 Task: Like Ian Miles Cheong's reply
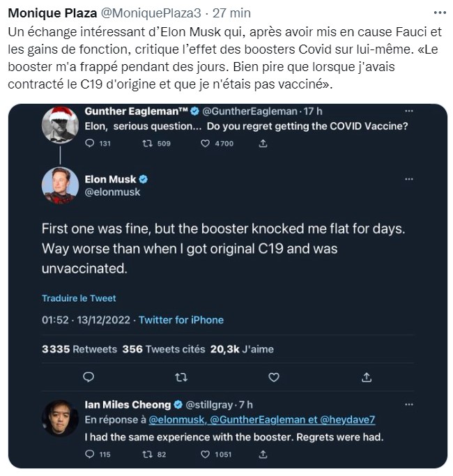pyautogui.click(x=205, y=454)
